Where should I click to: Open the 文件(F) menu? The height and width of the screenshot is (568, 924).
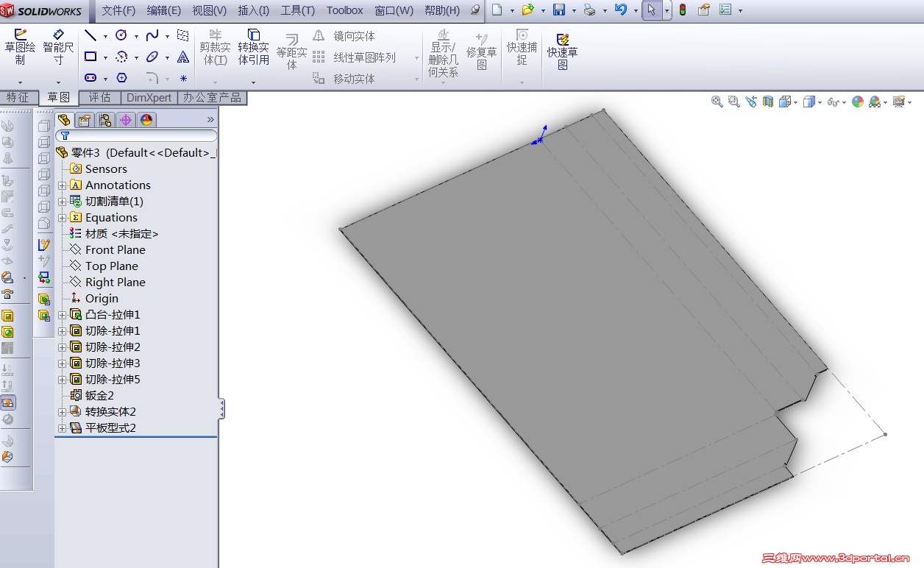[118, 10]
